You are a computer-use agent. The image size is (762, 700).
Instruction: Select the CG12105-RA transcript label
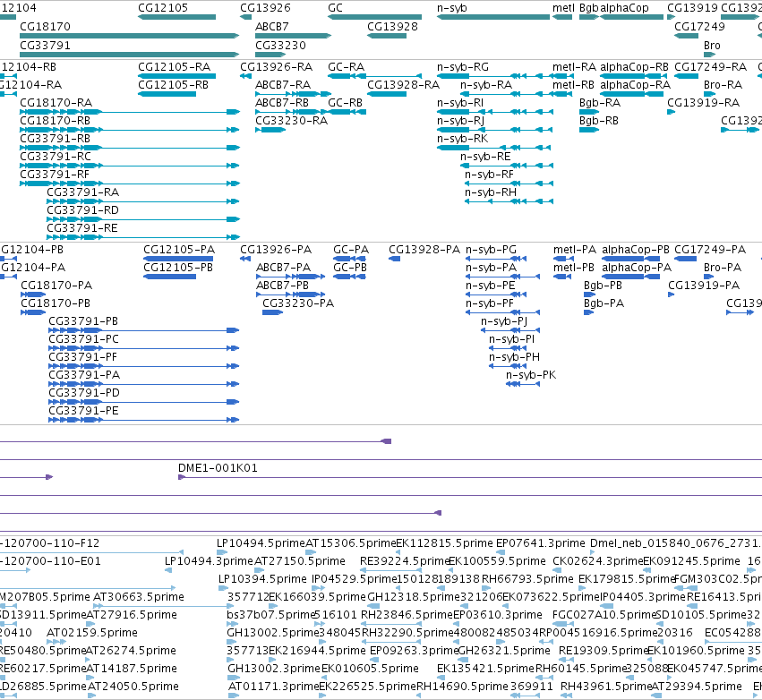(x=175, y=66)
